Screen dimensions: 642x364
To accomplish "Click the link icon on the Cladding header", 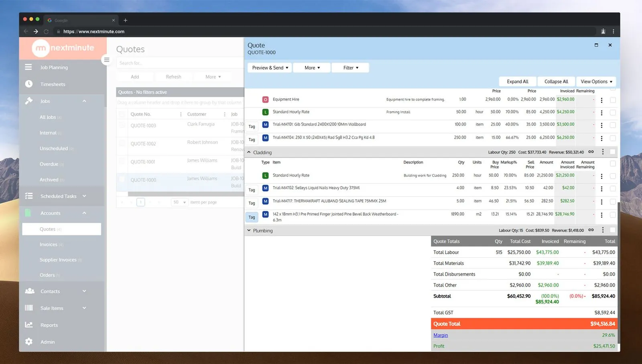I will (591, 152).
